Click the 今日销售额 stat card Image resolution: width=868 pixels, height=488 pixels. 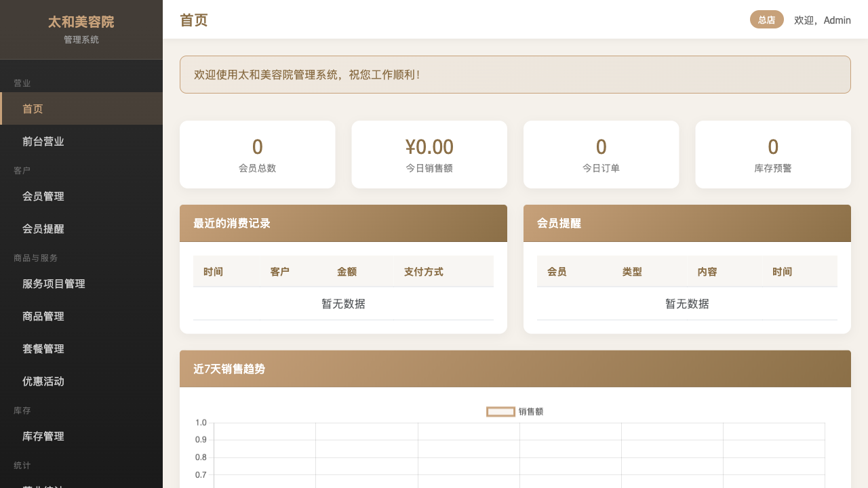pyautogui.click(x=429, y=155)
